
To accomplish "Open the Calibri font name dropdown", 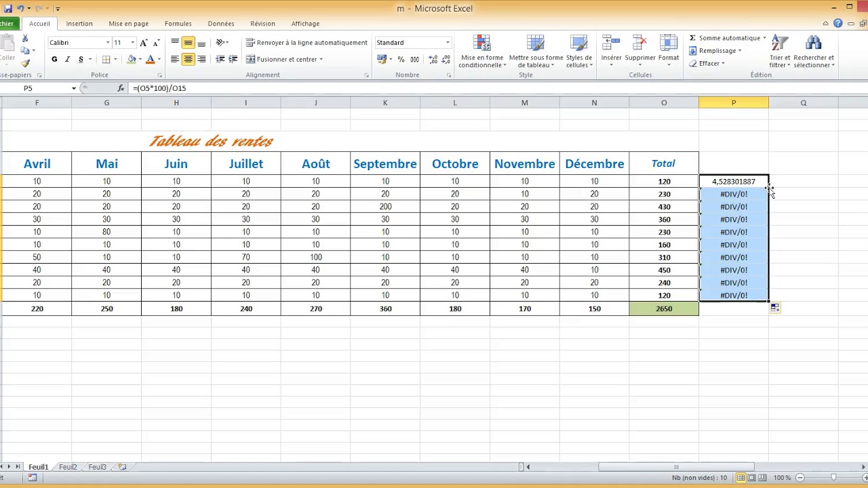I will coord(107,43).
